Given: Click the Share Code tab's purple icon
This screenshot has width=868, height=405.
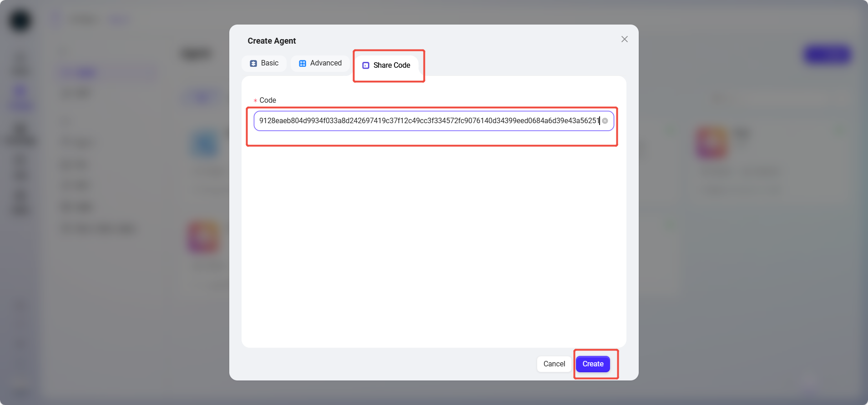Looking at the screenshot, I should (x=366, y=65).
